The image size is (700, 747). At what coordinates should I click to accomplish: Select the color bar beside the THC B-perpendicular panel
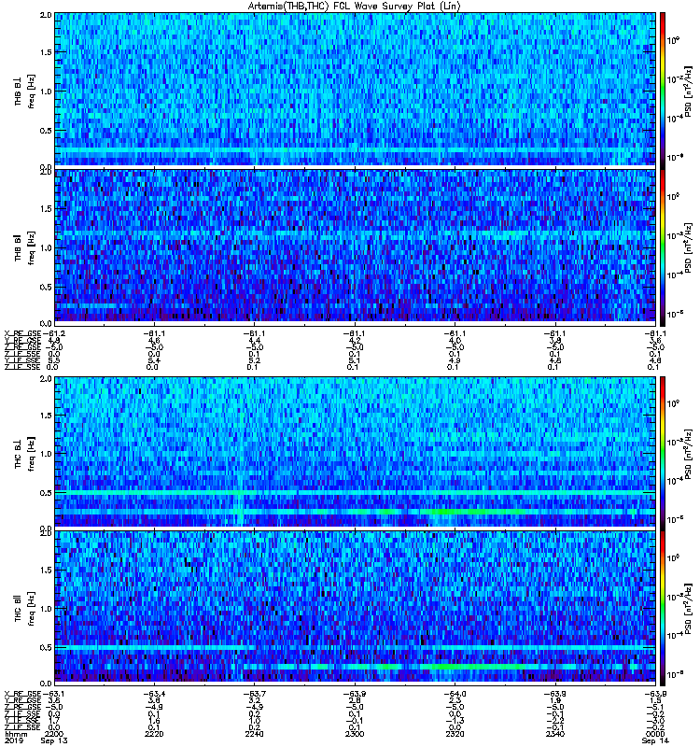663,452
